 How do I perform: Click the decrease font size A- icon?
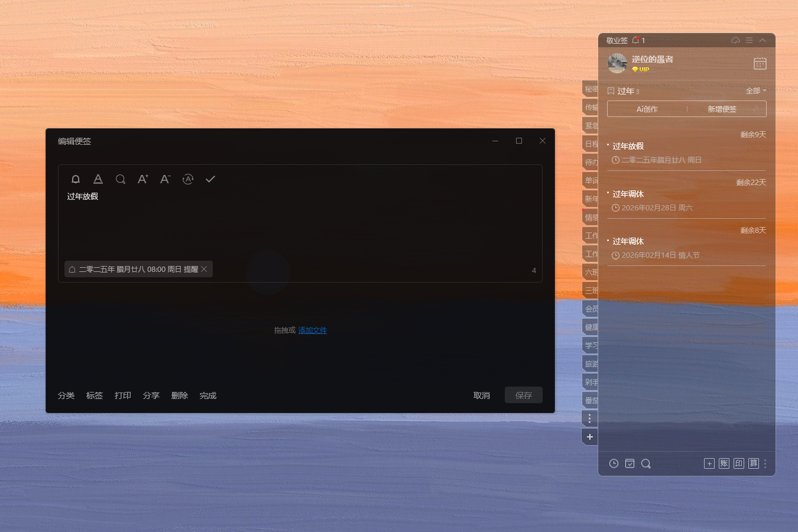(x=166, y=179)
